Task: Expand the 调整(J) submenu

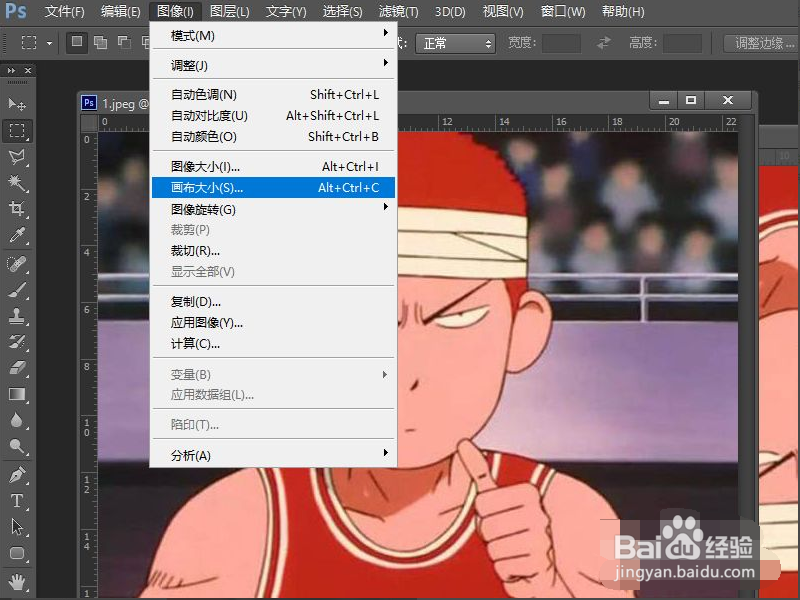Action: pyautogui.click(x=273, y=65)
